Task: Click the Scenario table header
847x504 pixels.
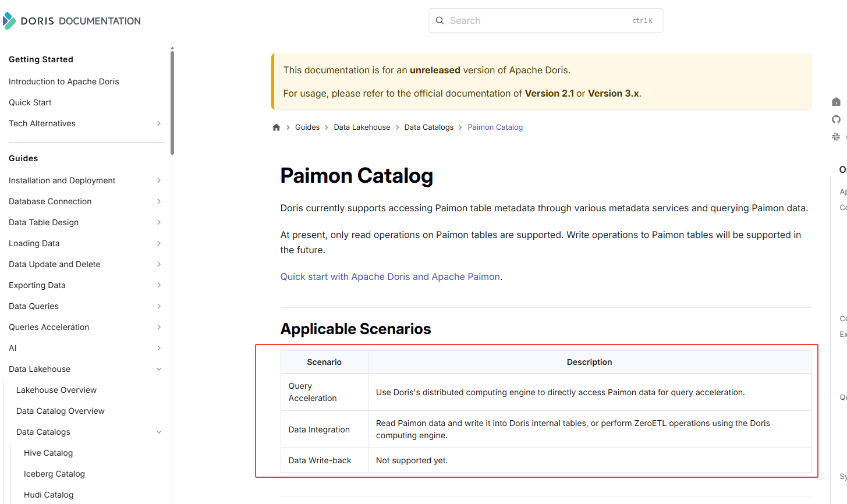Action: (x=324, y=362)
